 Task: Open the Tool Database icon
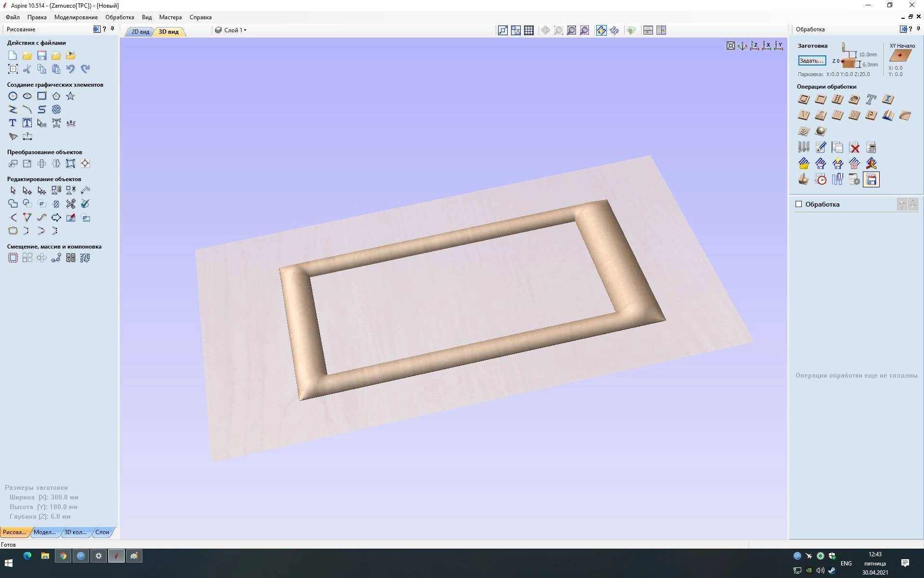pyautogui.click(x=804, y=147)
